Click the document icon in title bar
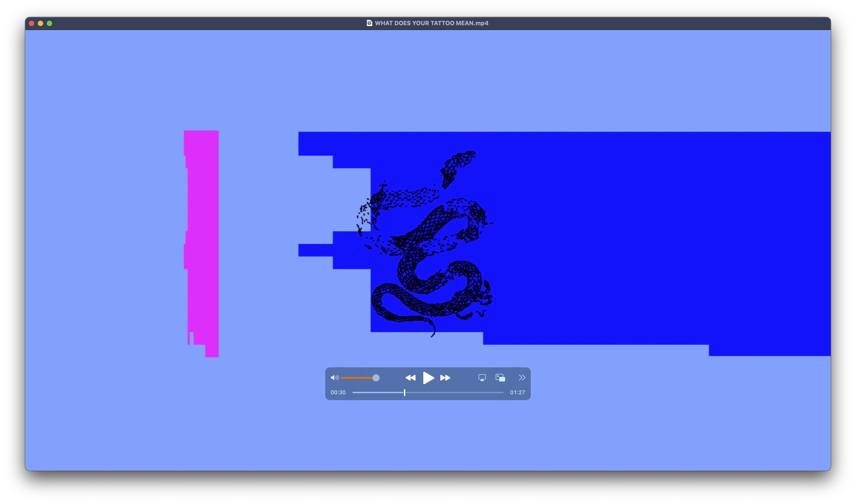The height and width of the screenshot is (504, 856). click(x=369, y=23)
